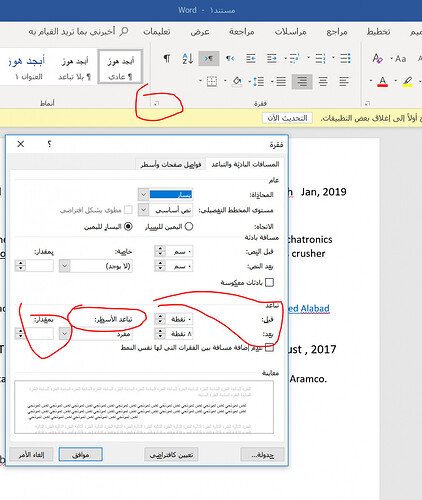The image size is (422, 500).
Task: Click the multilevel list icon
Action: coord(294,59)
